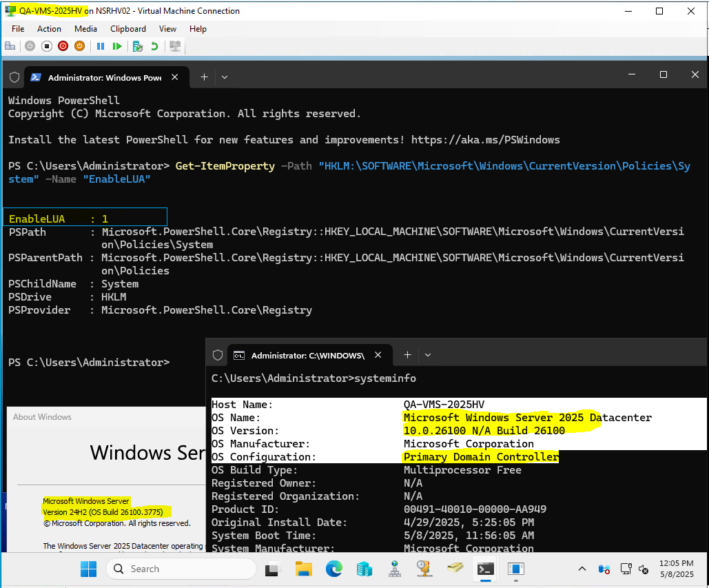The width and height of the screenshot is (709, 588).
Task: Click the PSProvider value "Microsoft.PowerShell.Core\Registry"
Action: pos(207,310)
